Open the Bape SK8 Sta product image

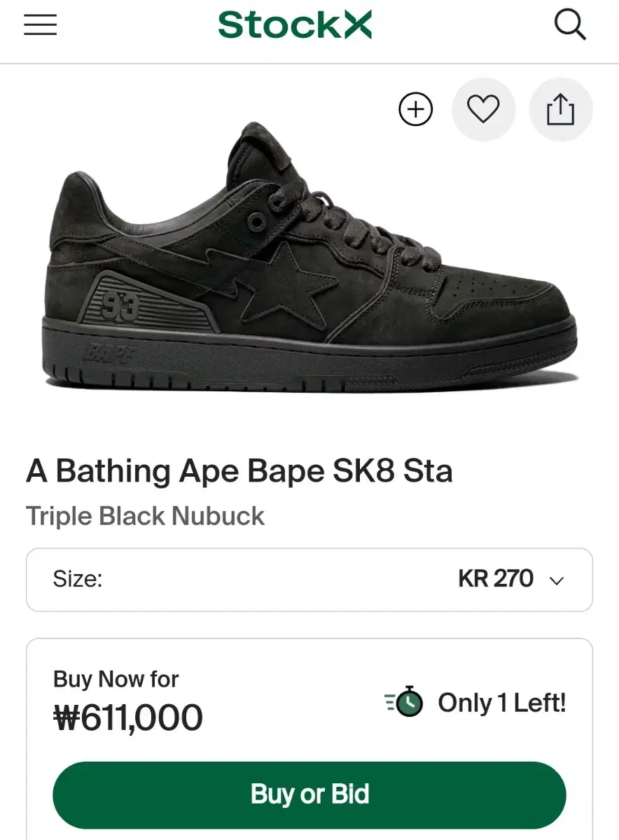(312, 259)
